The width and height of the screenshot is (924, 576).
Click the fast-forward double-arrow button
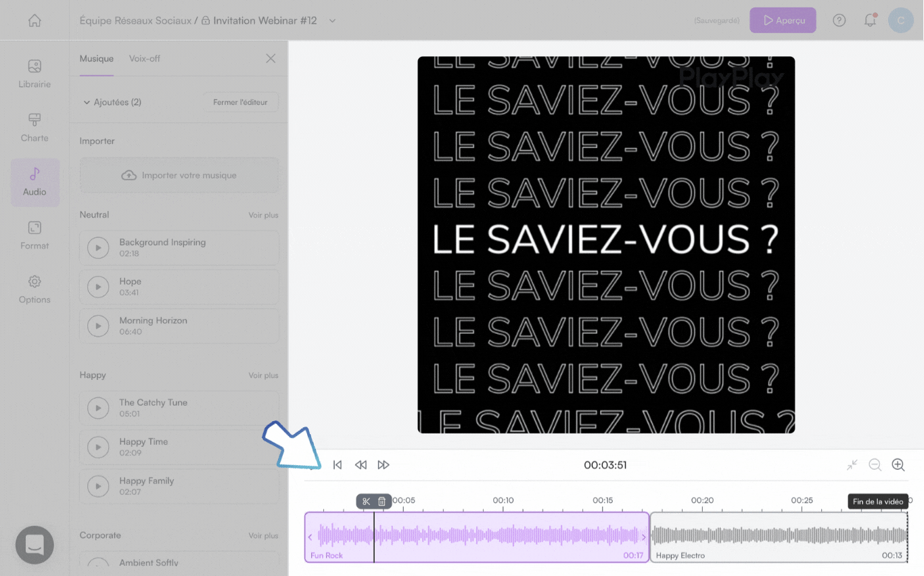384,465
